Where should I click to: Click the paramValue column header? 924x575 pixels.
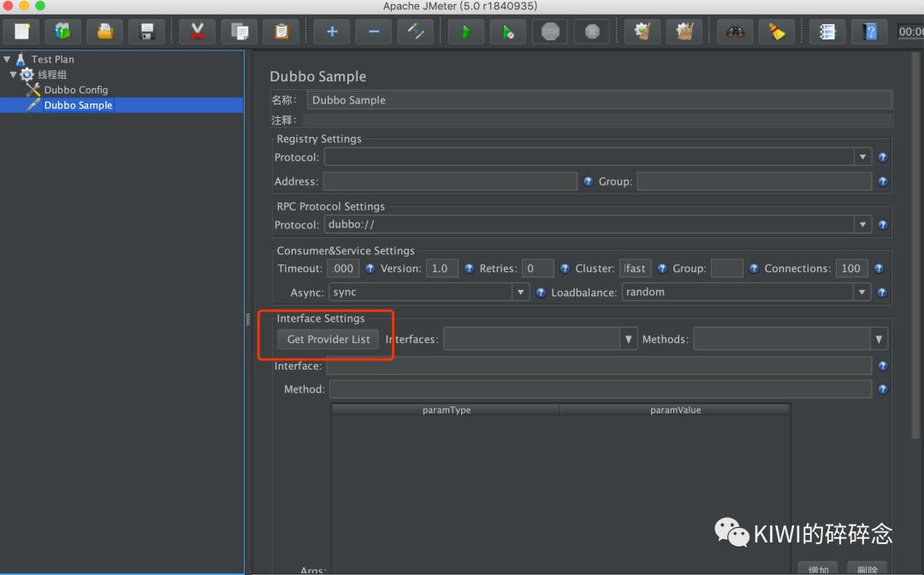(675, 410)
